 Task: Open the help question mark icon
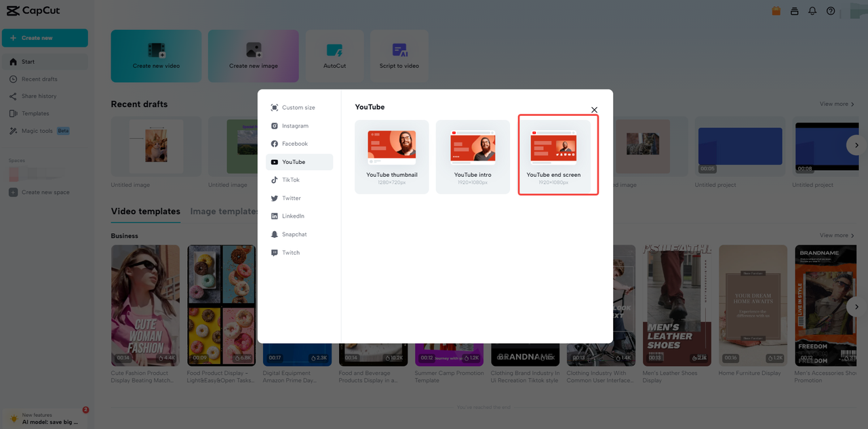coord(831,11)
